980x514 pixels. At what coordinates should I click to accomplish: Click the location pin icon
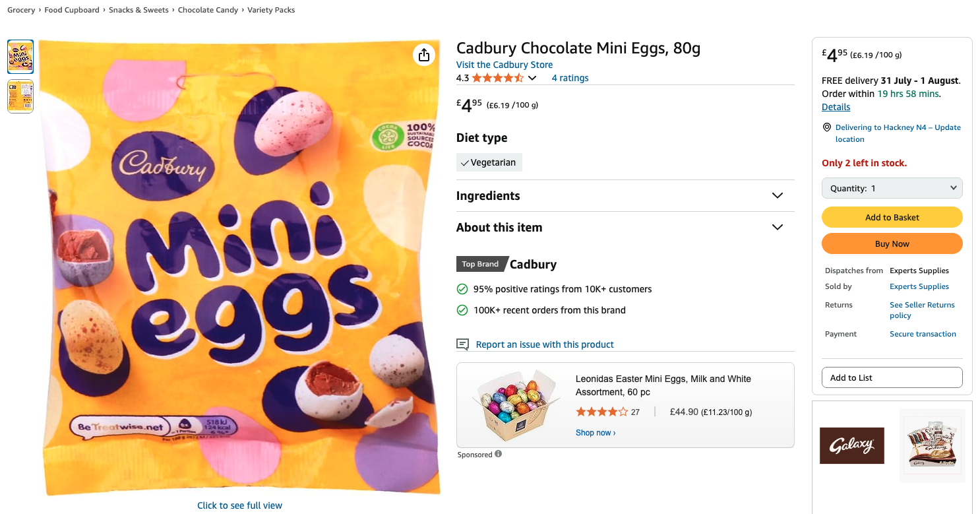pyautogui.click(x=827, y=127)
